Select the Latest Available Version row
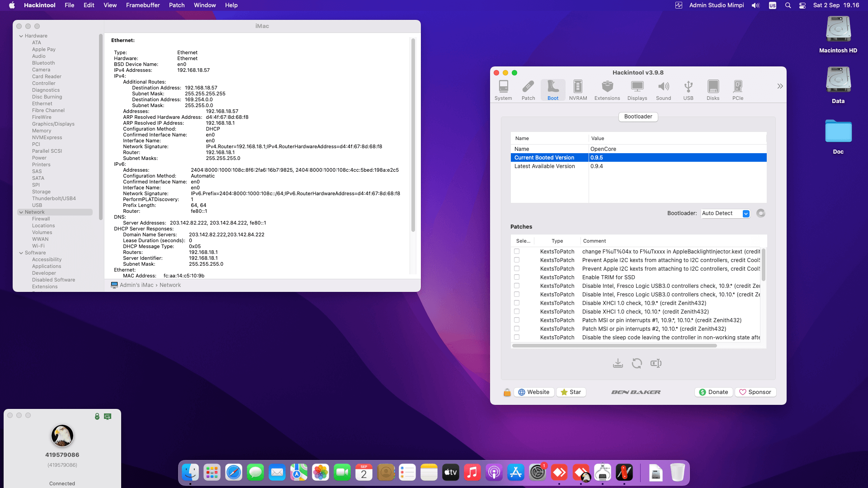This screenshot has width=868, height=488. click(638, 166)
